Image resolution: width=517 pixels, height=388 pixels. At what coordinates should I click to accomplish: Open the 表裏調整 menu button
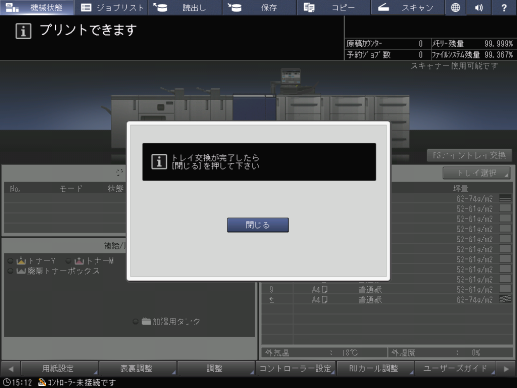click(x=138, y=368)
